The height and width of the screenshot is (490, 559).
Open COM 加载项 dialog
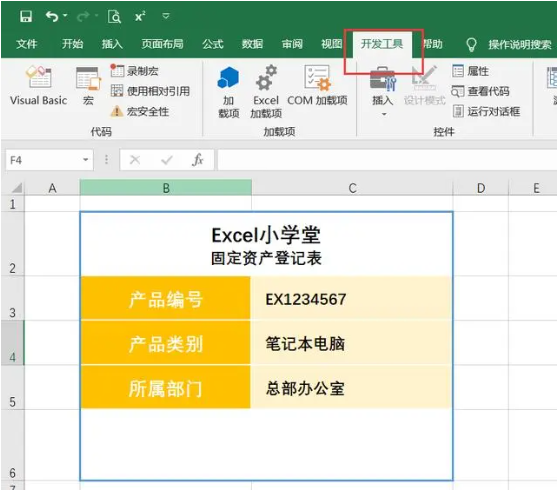(x=317, y=86)
